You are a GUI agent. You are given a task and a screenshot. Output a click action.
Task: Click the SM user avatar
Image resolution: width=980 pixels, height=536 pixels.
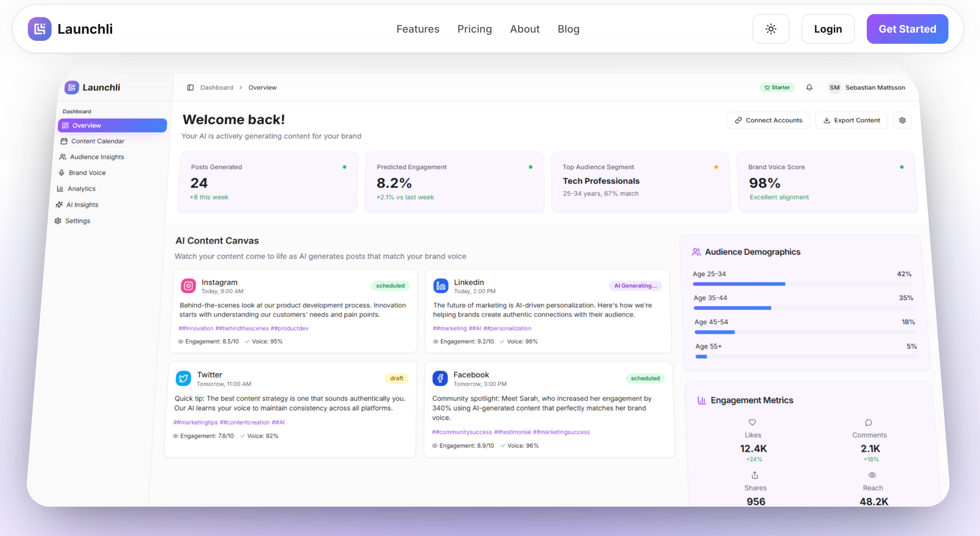click(834, 88)
